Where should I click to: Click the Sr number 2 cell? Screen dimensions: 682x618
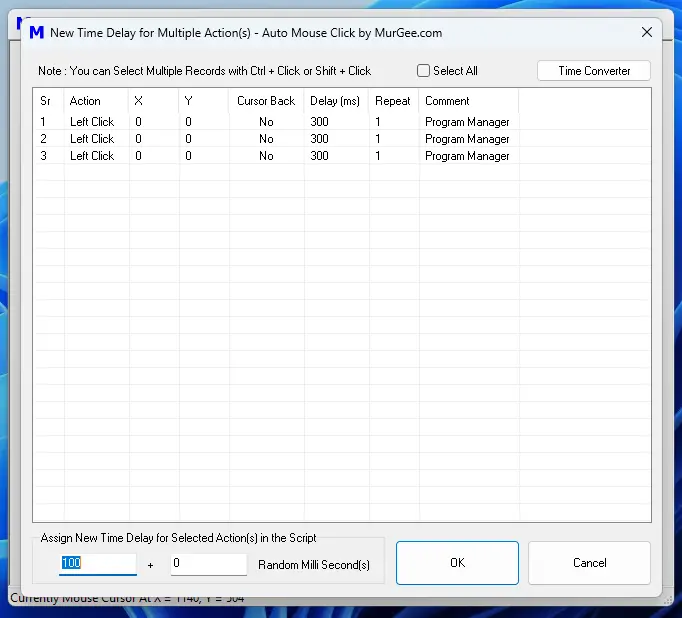click(x=43, y=139)
